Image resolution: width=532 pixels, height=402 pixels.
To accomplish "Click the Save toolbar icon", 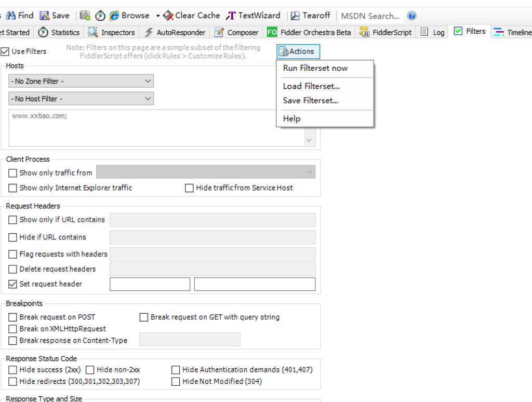I will [45, 16].
